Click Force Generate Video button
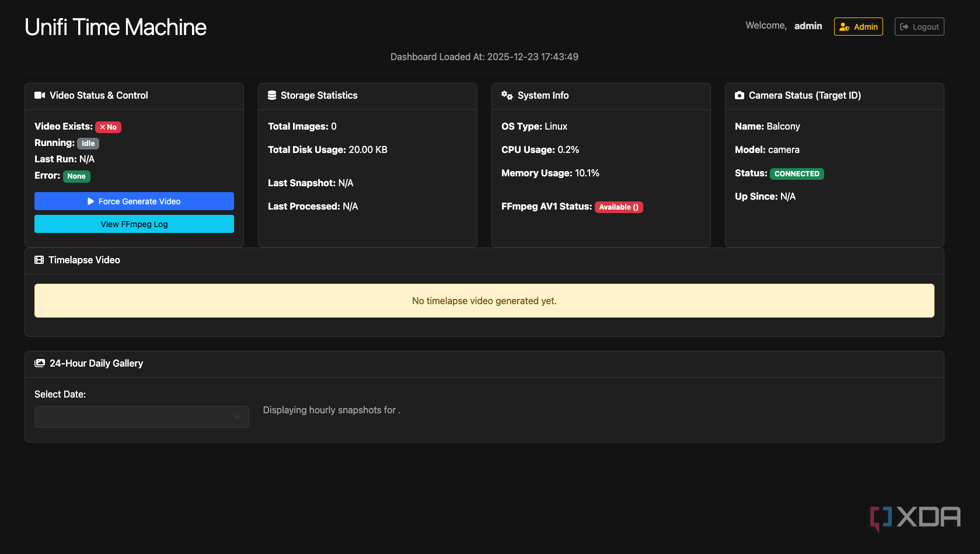Viewport: 980px width, 554px height. (x=134, y=201)
